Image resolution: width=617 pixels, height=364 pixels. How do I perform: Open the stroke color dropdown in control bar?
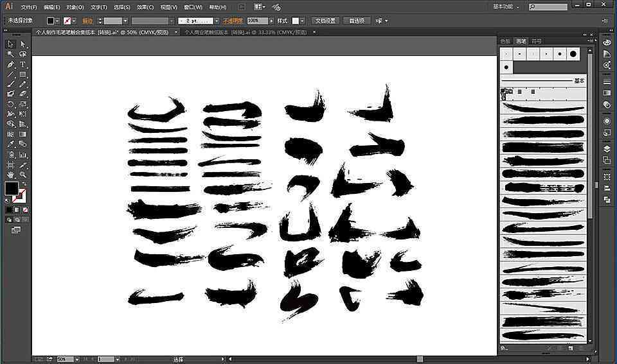click(74, 21)
